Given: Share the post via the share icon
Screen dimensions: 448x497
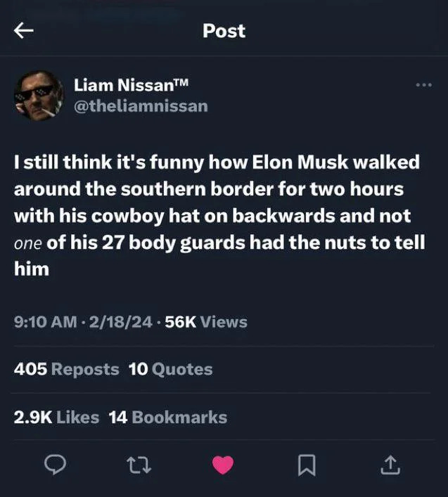Looking at the screenshot, I should click(x=390, y=465).
